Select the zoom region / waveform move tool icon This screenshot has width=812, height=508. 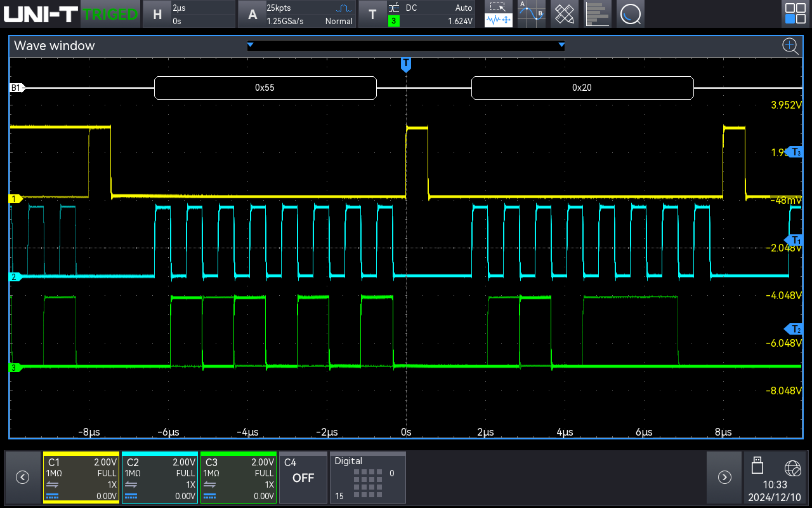pyautogui.click(x=499, y=14)
